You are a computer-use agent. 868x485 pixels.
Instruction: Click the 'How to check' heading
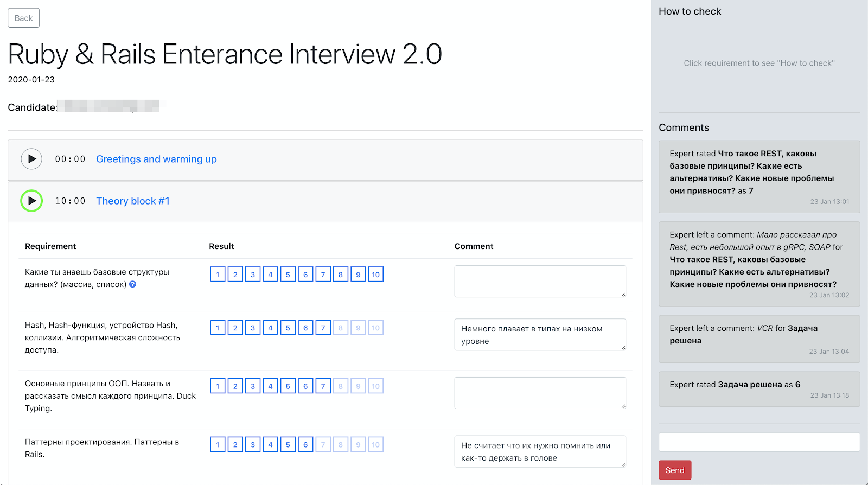coord(690,11)
